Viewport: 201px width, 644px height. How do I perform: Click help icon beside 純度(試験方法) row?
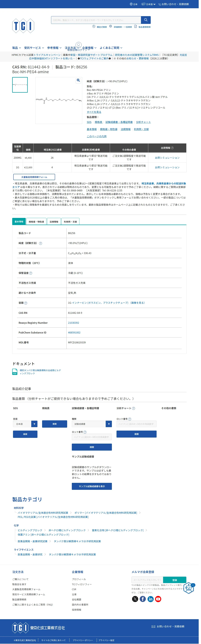[41, 246]
